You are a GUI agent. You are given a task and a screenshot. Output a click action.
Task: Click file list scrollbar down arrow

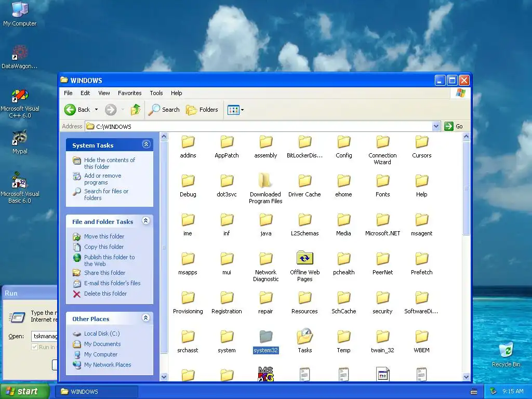[466, 377]
